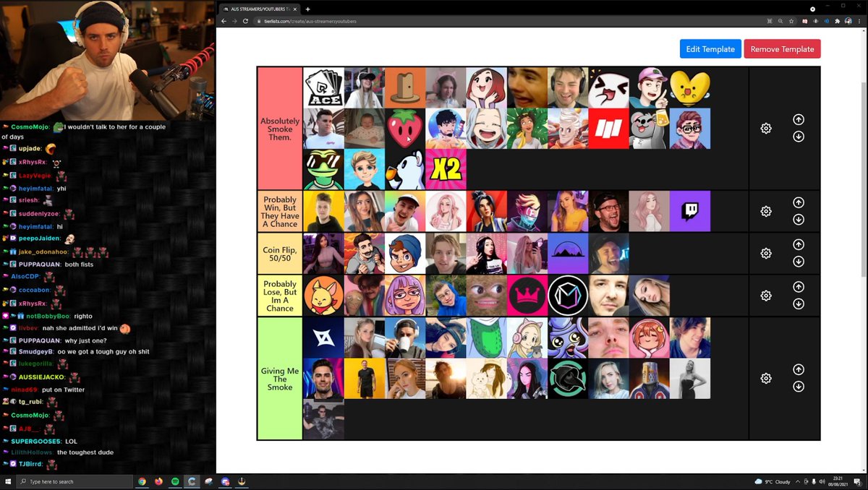Click the Probably Win tier label
868x490 pixels.
point(280,211)
